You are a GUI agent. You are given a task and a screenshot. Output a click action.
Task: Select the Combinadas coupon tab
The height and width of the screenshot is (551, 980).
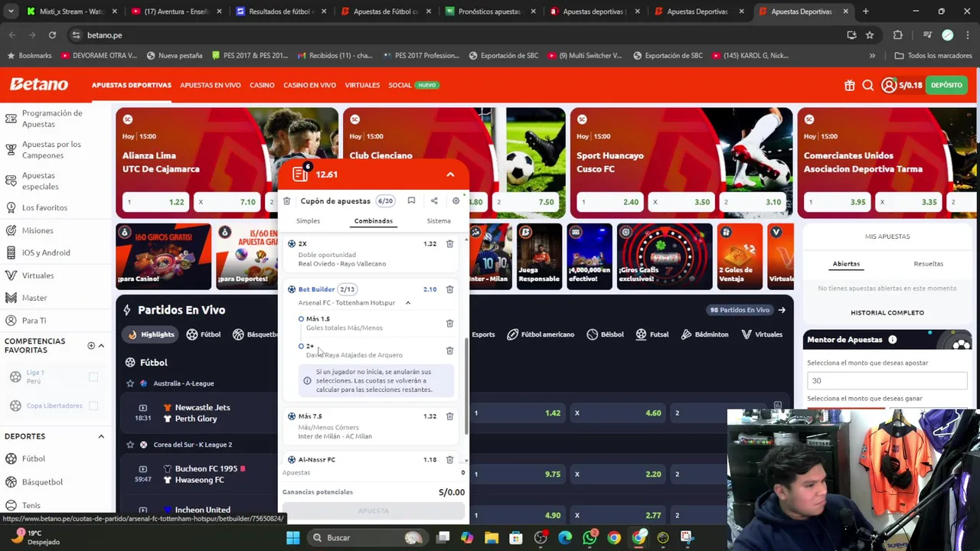point(373,221)
